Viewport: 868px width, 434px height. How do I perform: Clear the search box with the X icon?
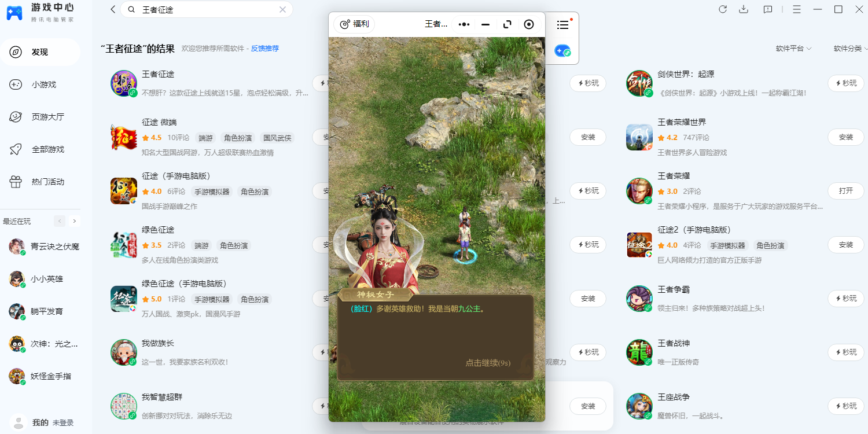(282, 10)
